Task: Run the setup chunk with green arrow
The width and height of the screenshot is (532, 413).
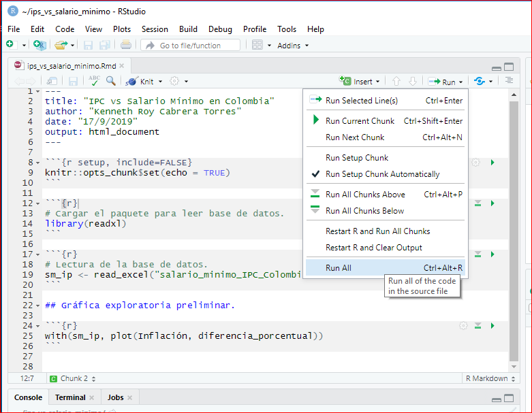Action: tap(492, 163)
